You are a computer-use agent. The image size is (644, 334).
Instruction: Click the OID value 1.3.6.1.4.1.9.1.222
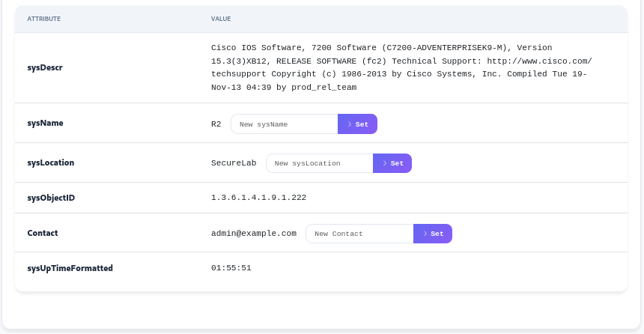(258, 198)
